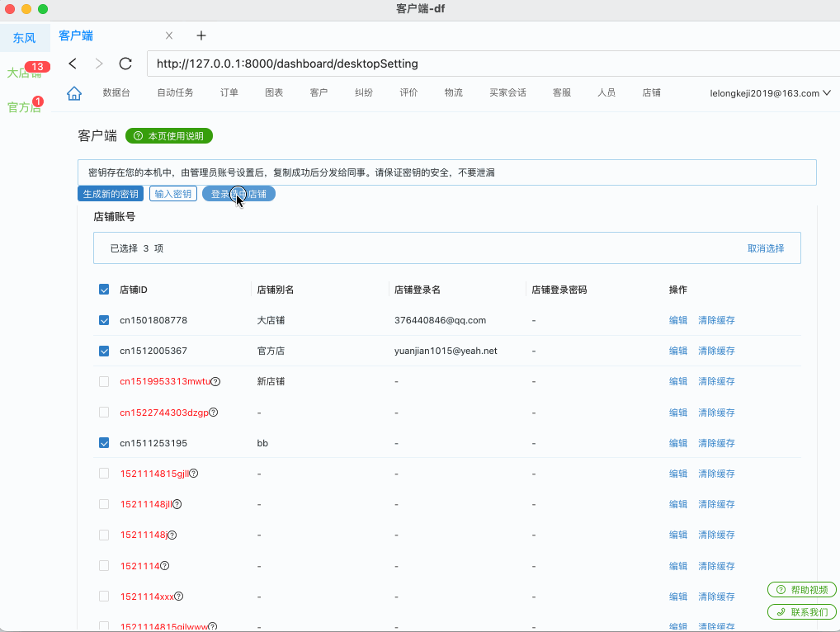The image size is (840, 632).
Task: Click 清除缓存 for 官方店 row
Action: click(x=716, y=351)
